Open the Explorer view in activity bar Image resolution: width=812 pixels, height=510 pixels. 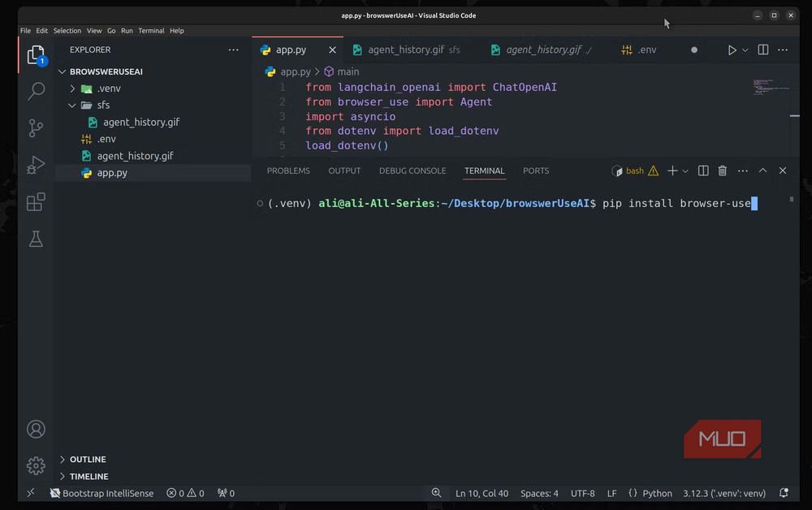click(36, 55)
